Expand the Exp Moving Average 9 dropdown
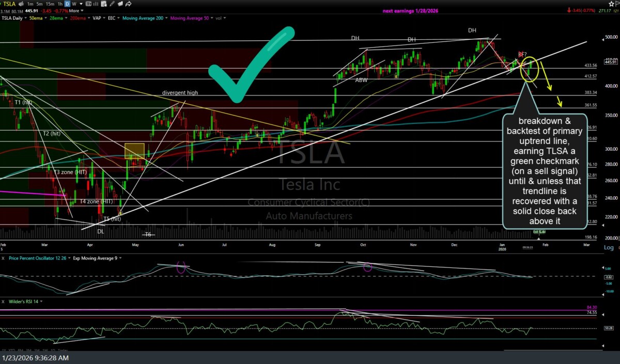 [x=119, y=258]
